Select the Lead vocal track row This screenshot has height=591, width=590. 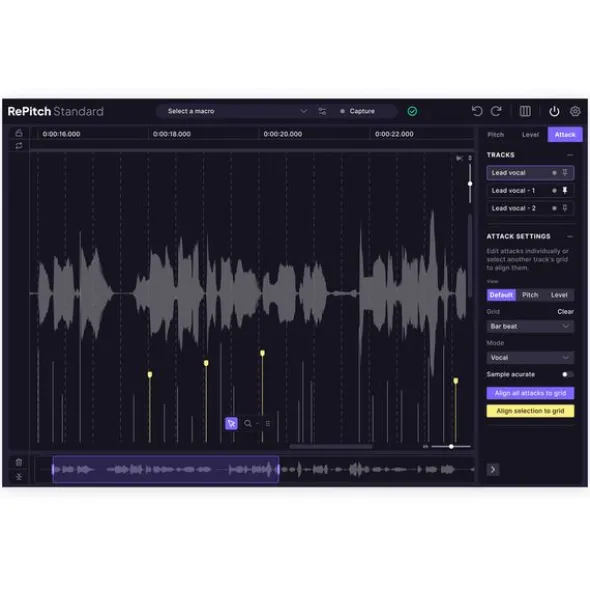(530, 173)
